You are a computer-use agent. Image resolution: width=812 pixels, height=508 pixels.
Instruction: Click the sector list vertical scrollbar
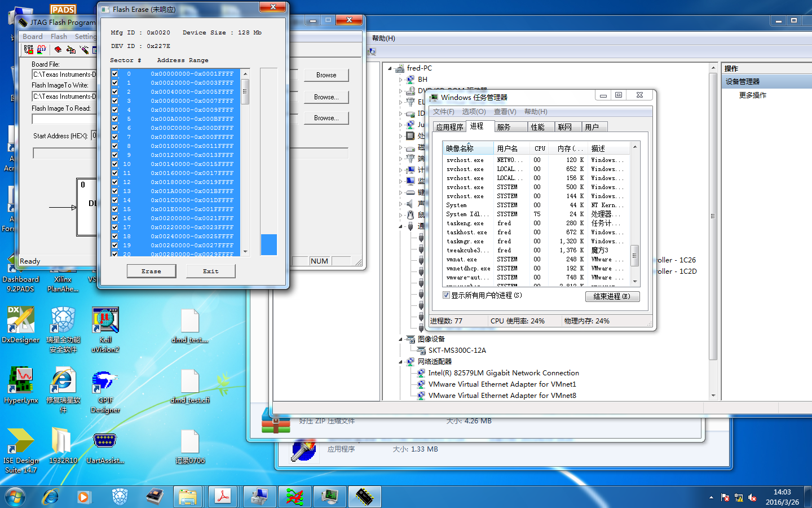245,169
